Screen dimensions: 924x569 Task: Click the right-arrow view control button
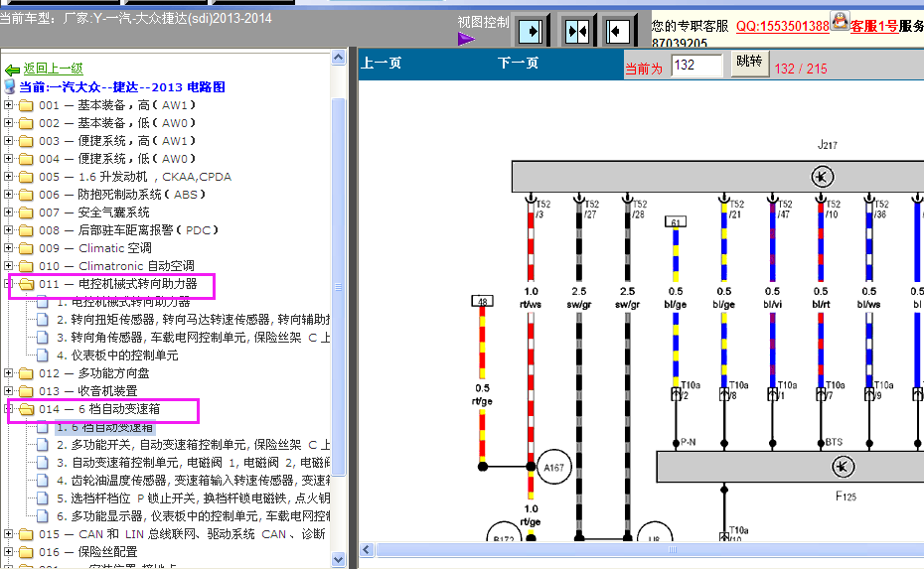click(x=531, y=31)
